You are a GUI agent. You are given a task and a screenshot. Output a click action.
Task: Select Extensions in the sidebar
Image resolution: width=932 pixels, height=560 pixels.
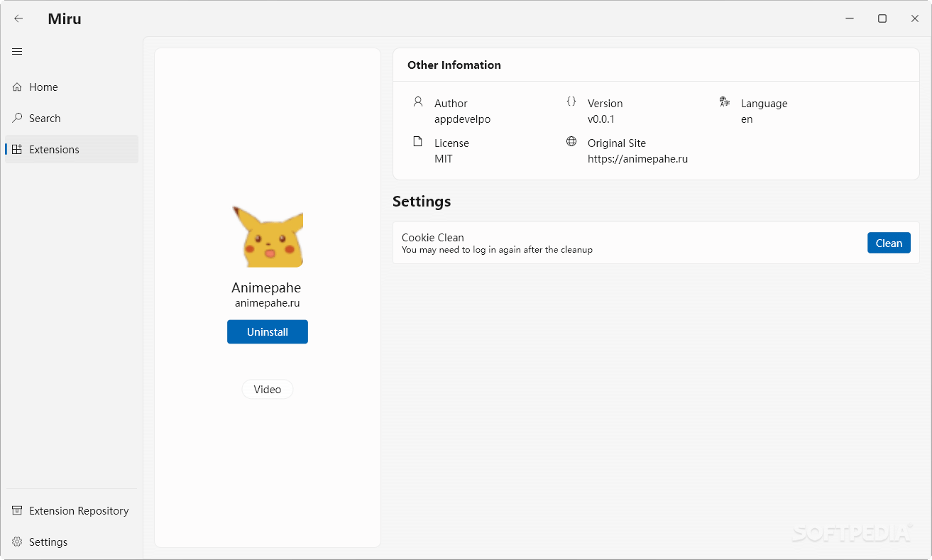(72, 149)
